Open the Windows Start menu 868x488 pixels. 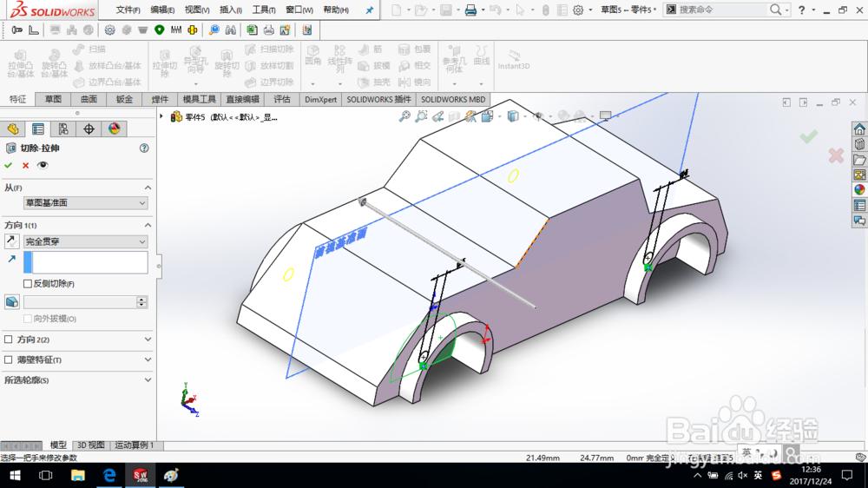pos(15,475)
